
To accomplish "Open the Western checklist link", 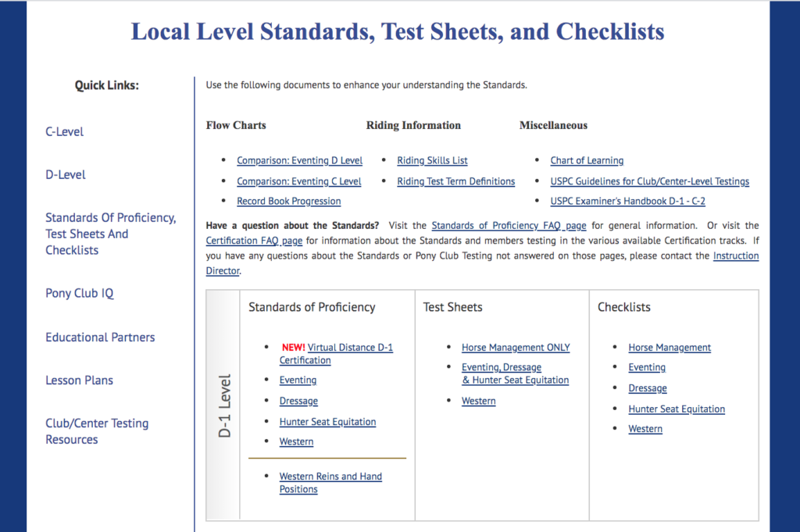I will tap(645, 429).
